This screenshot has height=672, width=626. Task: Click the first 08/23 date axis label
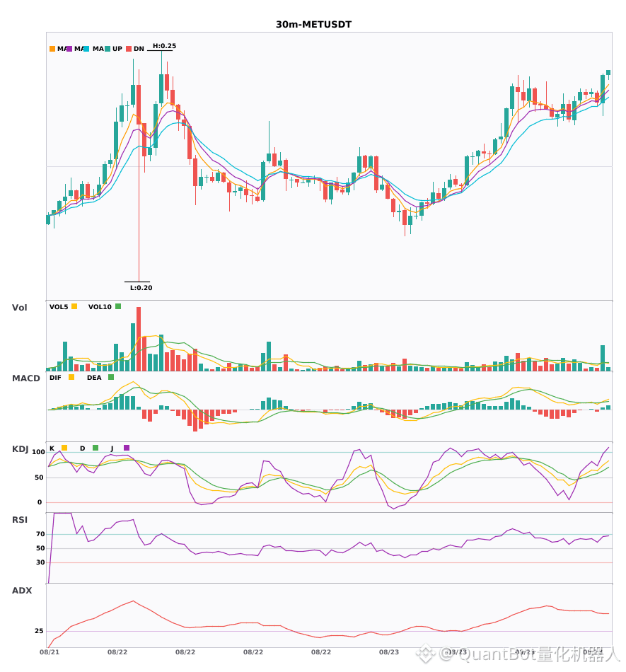point(389,652)
